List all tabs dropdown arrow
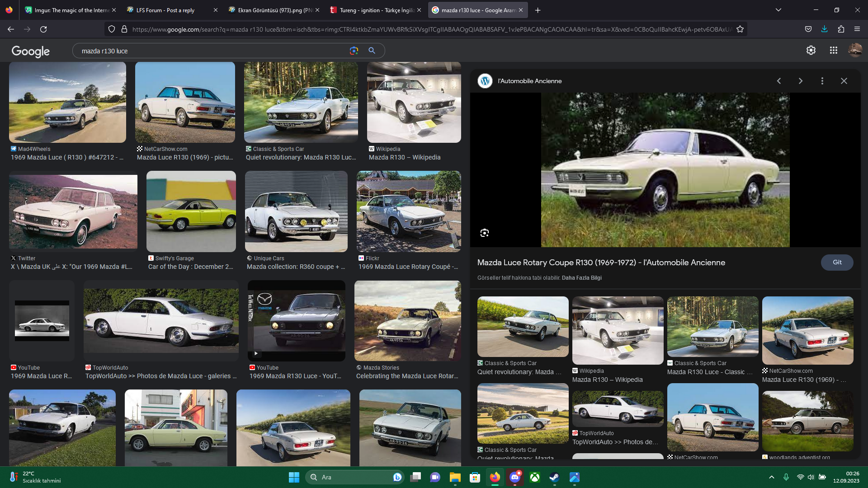The height and width of the screenshot is (488, 868). pos(778,10)
